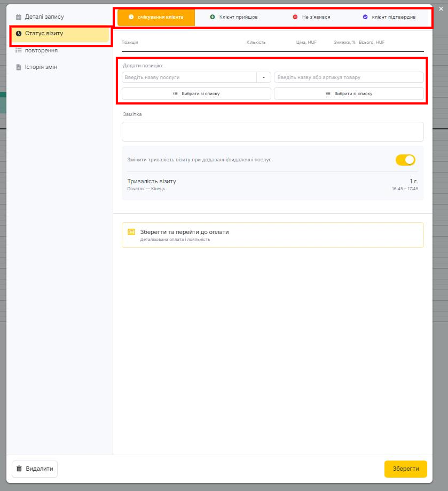Click the Ціна, HUF column header
This screenshot has width=448, height=491.
[306, 42]
